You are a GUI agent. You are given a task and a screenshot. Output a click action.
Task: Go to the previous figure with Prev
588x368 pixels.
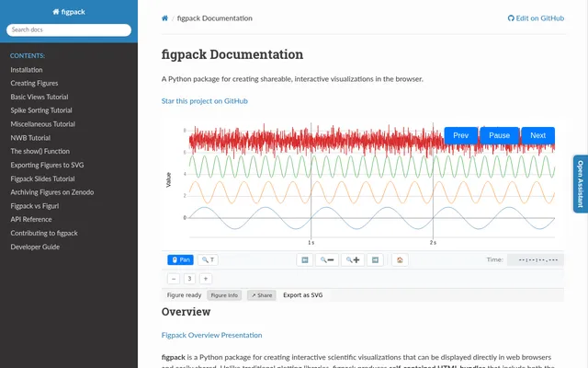click(461, 135)
